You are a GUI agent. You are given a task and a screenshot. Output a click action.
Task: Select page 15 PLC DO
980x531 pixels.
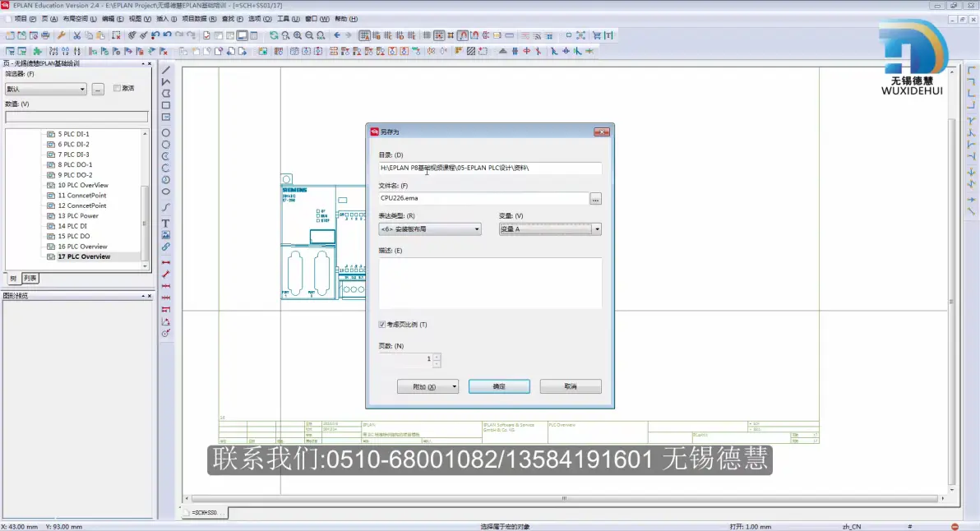point(74,236)
